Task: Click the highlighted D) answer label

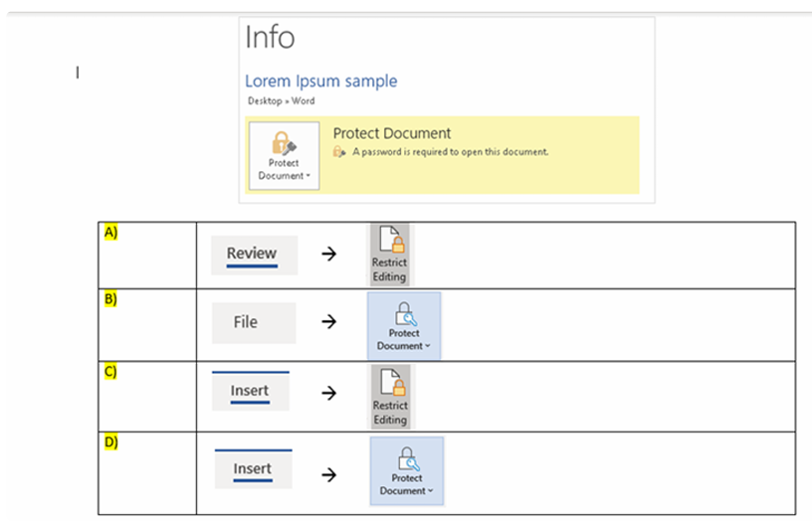Action: click(x=110, y=441)
